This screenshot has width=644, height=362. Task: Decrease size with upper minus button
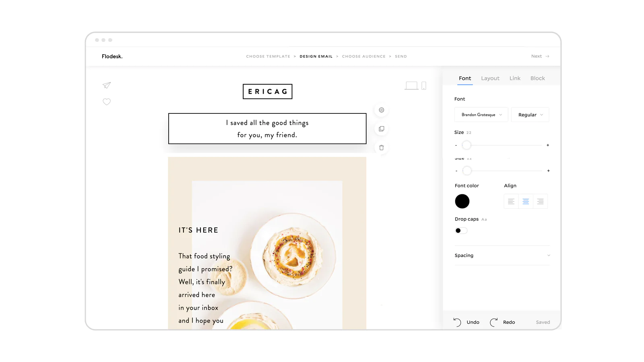tap(456, 145)
